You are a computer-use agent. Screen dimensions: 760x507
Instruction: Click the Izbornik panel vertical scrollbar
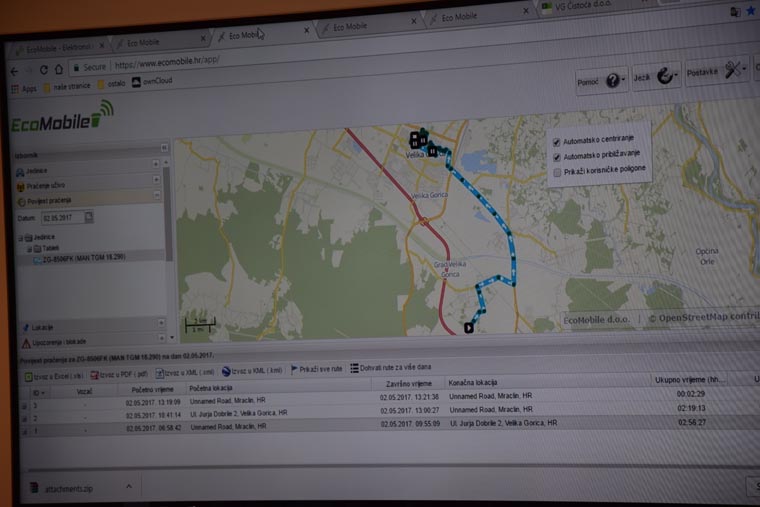168,215
